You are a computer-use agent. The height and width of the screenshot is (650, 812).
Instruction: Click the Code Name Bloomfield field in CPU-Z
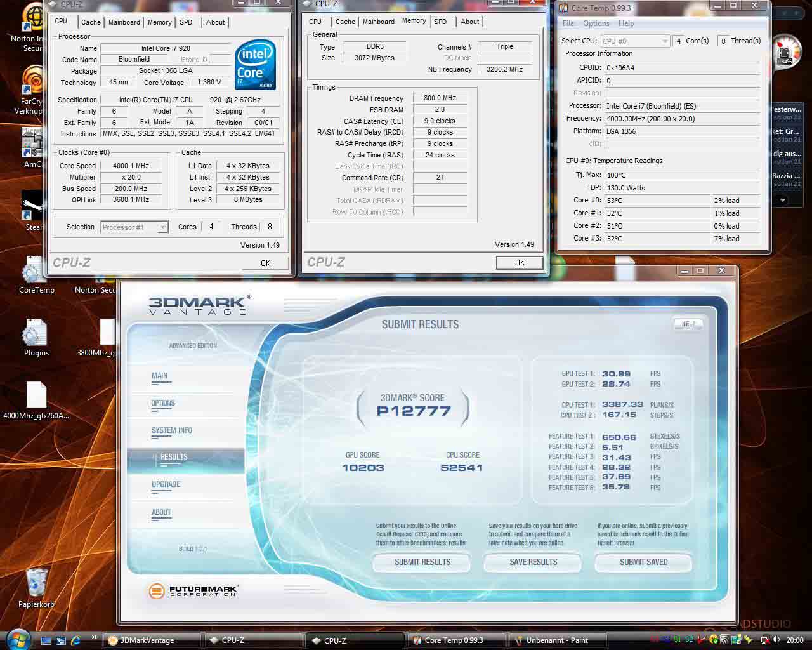point(134,59)
